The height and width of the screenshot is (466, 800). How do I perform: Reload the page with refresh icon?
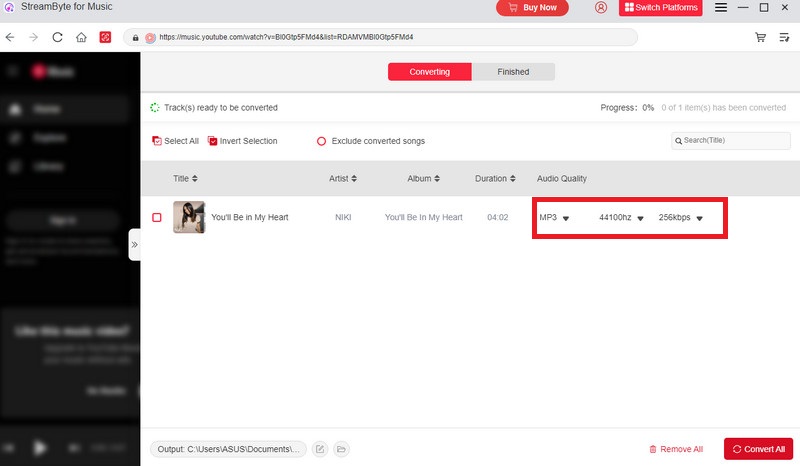pyautogui.click(x=57, y=37)
